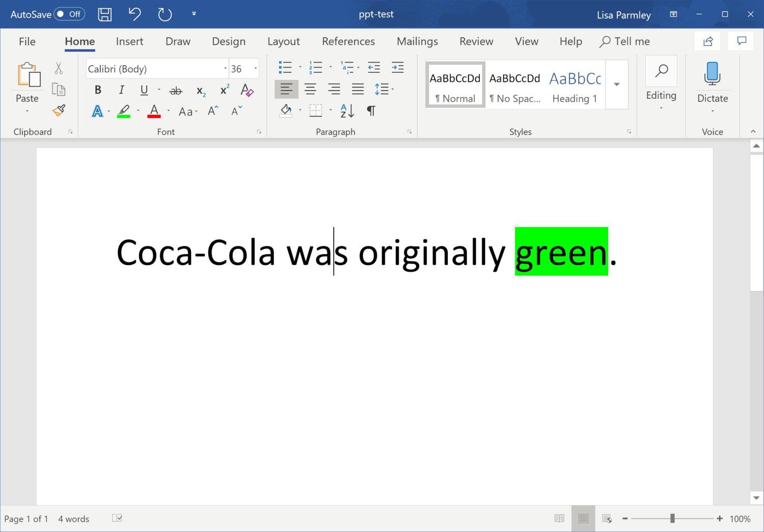The height and width of the screenshot is (532, 764).
Task: Center-align the paragraph
Action: (310, 89)
